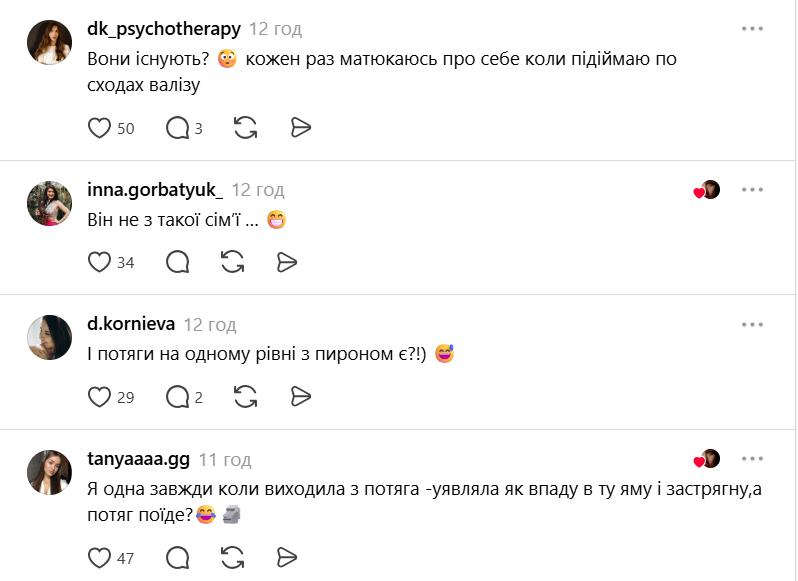
Task: Repost inna.gorbatyuk_'s comment
Action: [x=232, y=262]
